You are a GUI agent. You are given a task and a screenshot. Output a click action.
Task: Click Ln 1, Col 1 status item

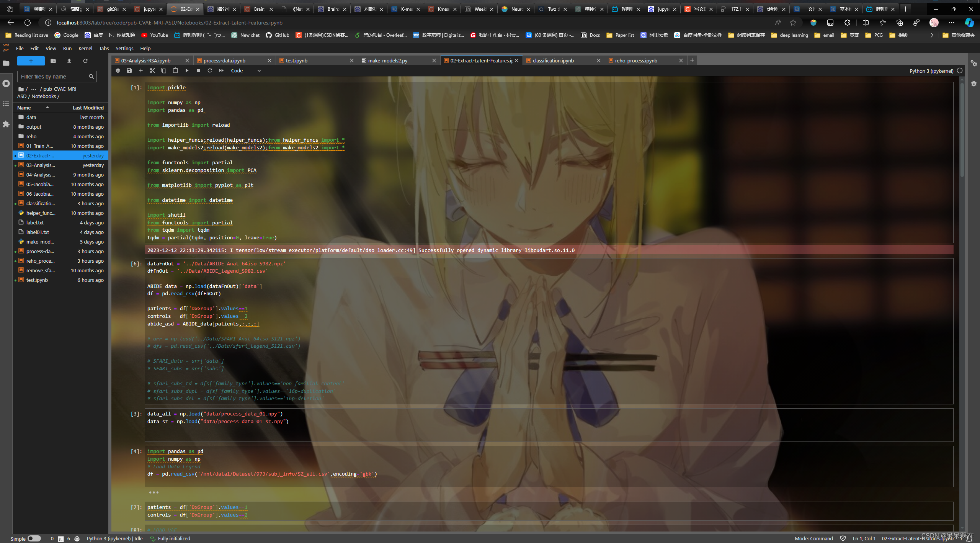pyautogui.click(x=864, y=538)
